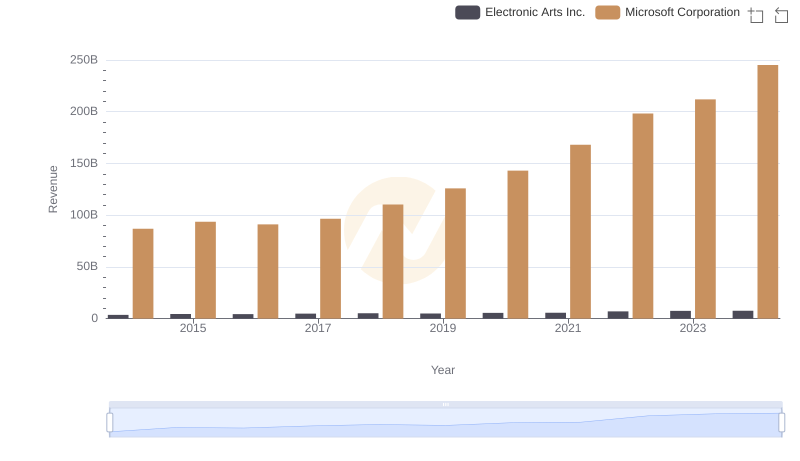Viewport: 800px width, 461px height.
Task: Click the Electronic Arts bar for 2015
Action: point(181,316)
